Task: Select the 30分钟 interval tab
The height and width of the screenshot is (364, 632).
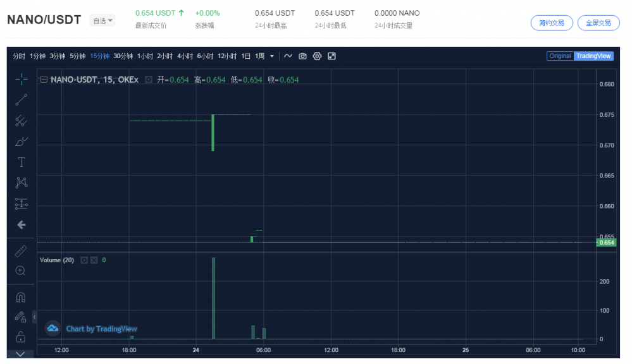Action: pyautogui.click(x=123, y=56)
